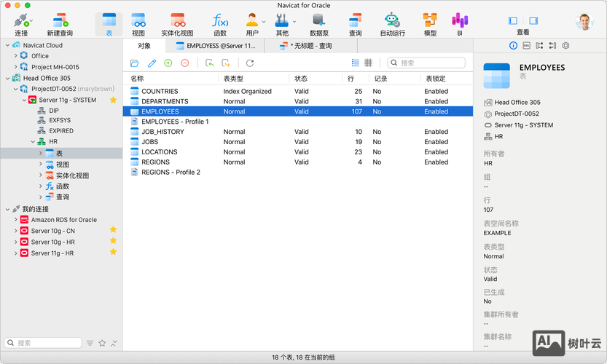Switch to the EMPLOYESS @Server 11 tab

(215, 46)
